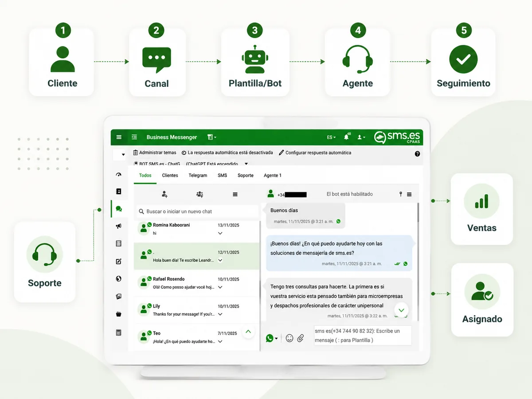Image resolution: width=532 pixels, height=399 pixels.
Task: Open the Rafael Rosendo chat
Action: pos(197,283)
